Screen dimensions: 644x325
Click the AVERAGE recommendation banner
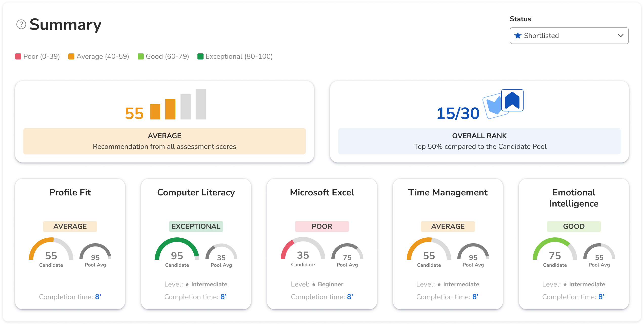pyautogui.click(x=165, y=141)
